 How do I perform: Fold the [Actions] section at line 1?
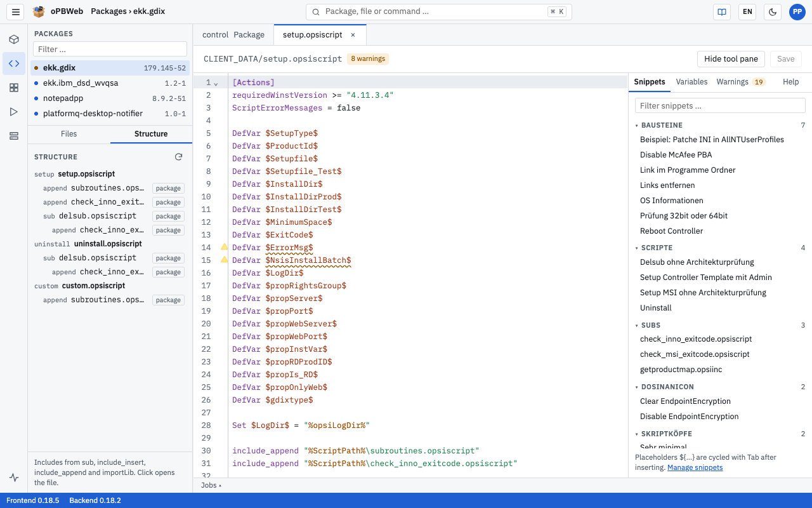pos(216,83)
